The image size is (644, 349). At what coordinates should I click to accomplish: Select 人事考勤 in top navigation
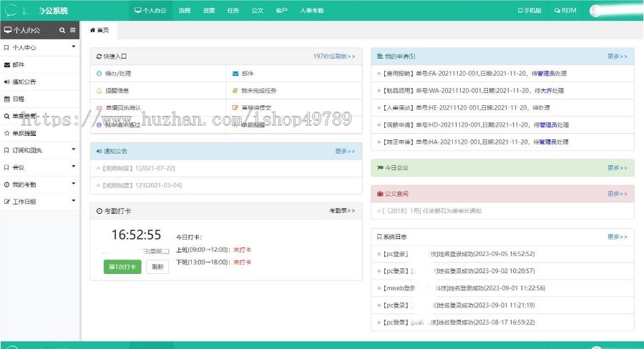(x=312, y=10)
